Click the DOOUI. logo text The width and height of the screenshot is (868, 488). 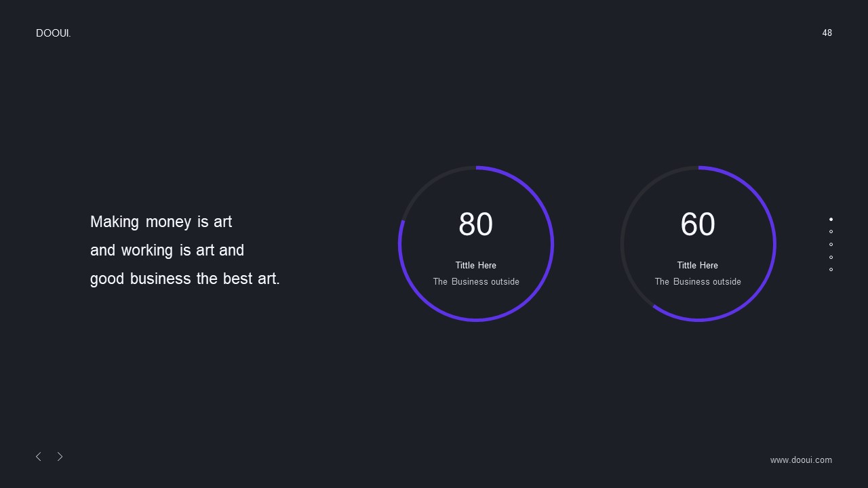[x=54, y=33]
